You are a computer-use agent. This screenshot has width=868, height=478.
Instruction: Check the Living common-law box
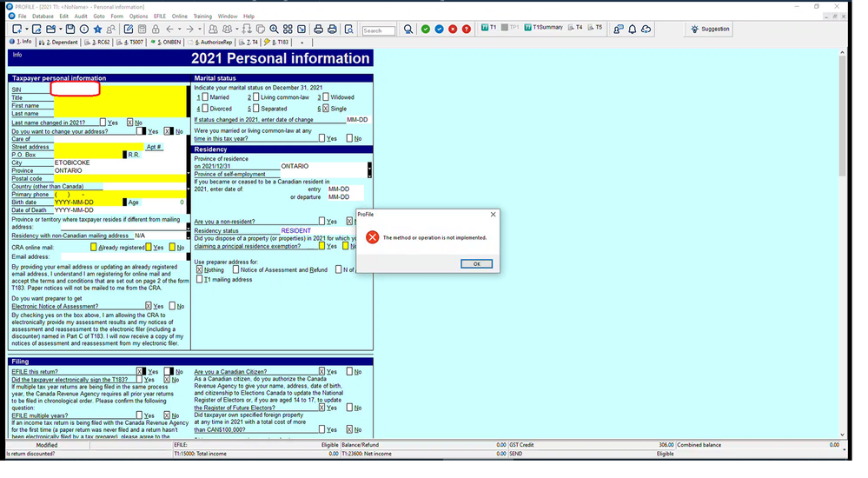(x=255, y=97)
